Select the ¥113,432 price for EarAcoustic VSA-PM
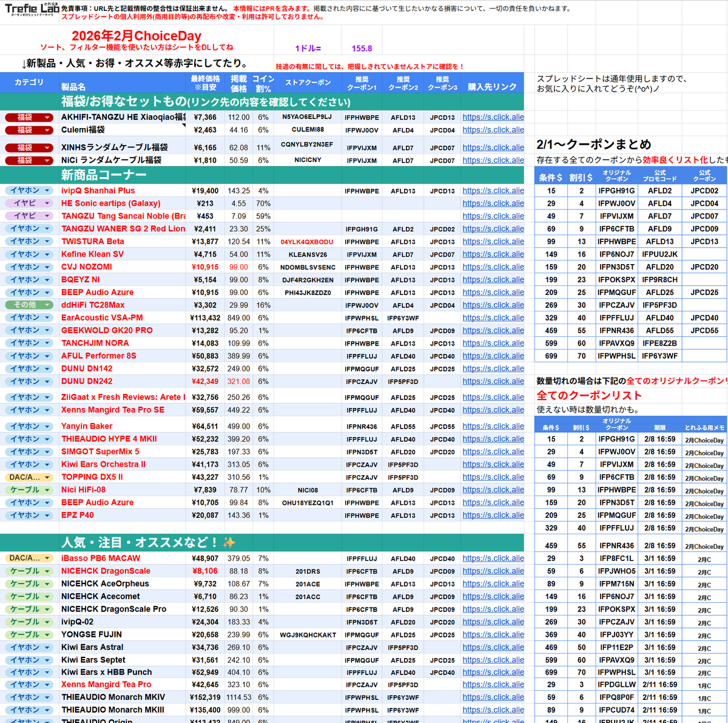 tap(205, 317)
